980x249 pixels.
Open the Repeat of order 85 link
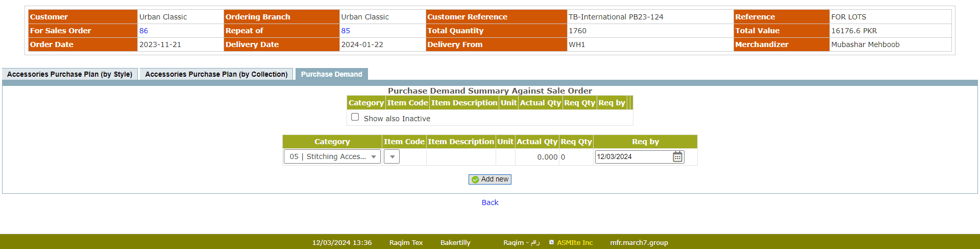click(x=346, y=31)
